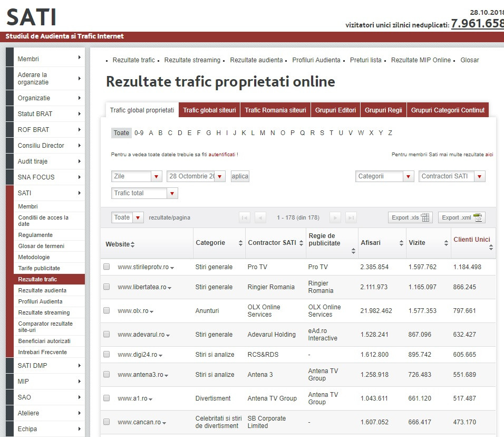The height and width of the screenshot is (437, 504).
Task: Open the Grupuri Editori tab
Action: tap(336, 110)
